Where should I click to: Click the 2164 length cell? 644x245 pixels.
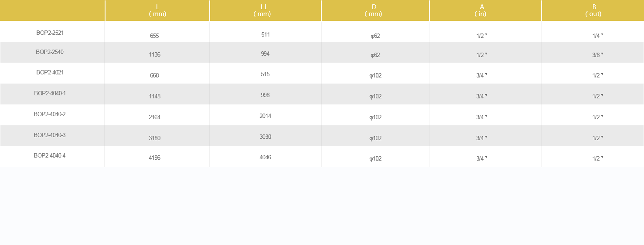click(154, 117)
